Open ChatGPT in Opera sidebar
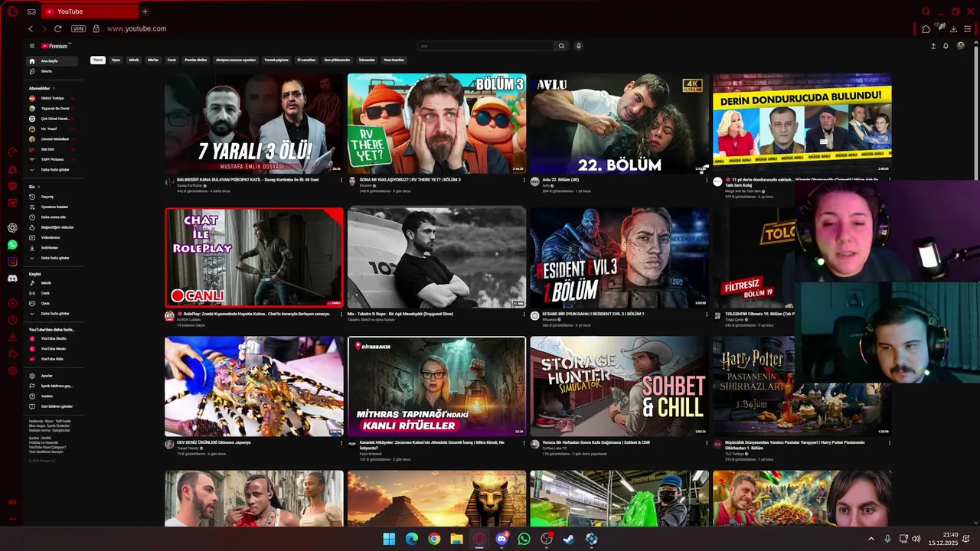980x551 pixels. pos(12,227)
